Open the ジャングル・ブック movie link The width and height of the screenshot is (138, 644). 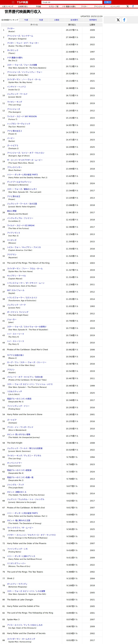15,485
